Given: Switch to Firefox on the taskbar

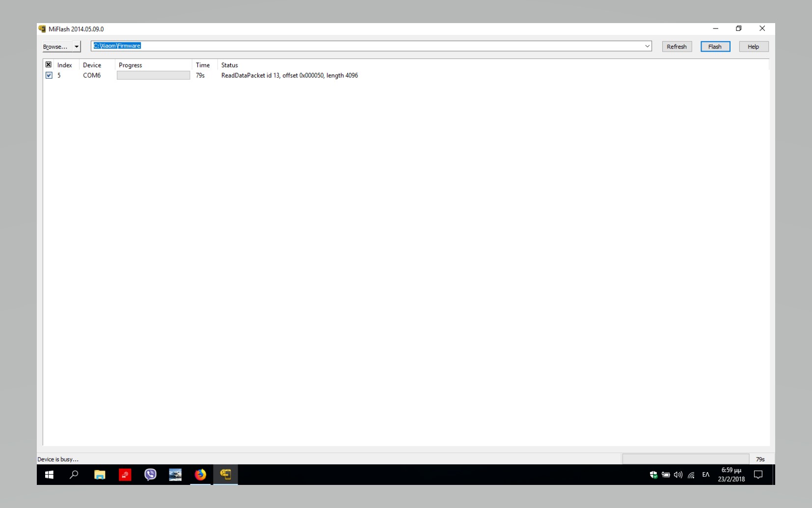Looking at the screenshot, I should pyautogui.click(x=200, y=475).
